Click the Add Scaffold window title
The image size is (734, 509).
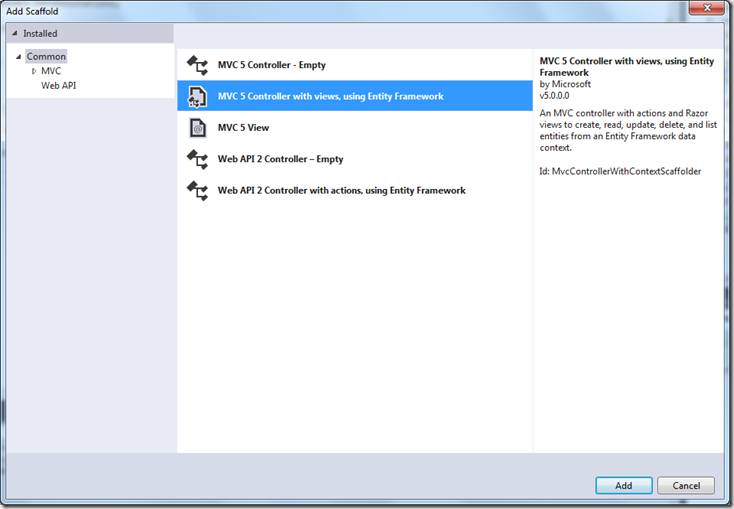coord(32,11)
